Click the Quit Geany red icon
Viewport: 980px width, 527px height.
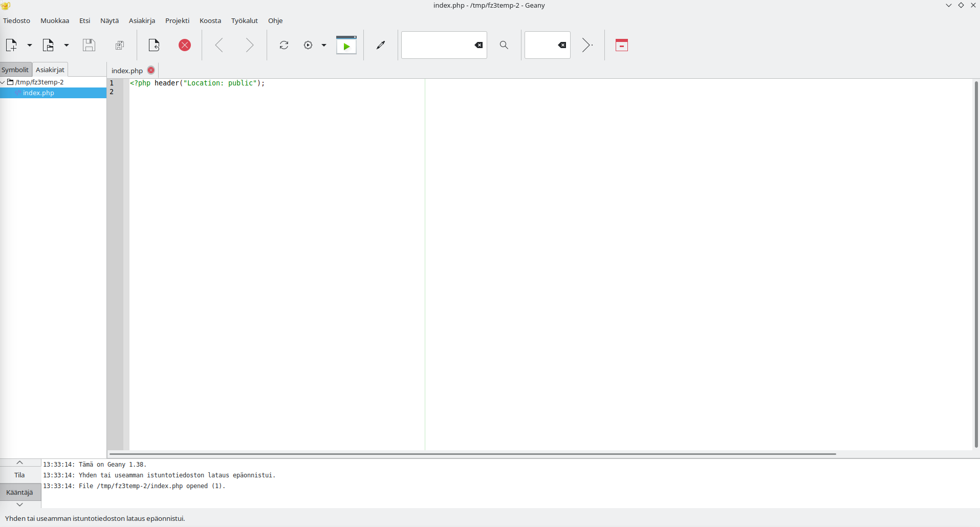622,45
